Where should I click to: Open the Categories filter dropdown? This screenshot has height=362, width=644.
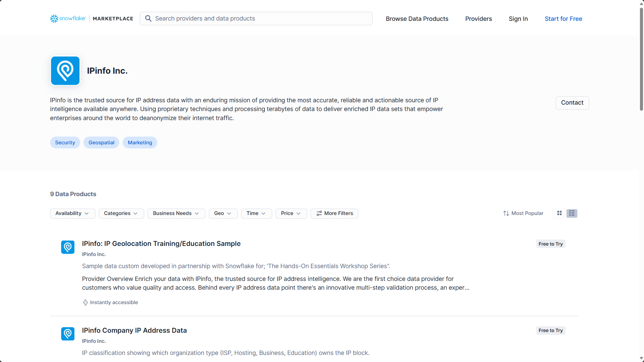(x=121, y=213)
